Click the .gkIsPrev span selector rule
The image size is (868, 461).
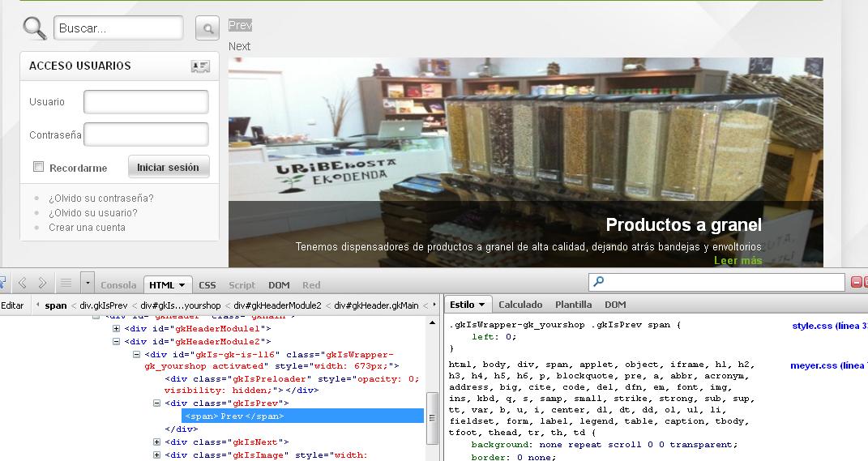(566, 325)
